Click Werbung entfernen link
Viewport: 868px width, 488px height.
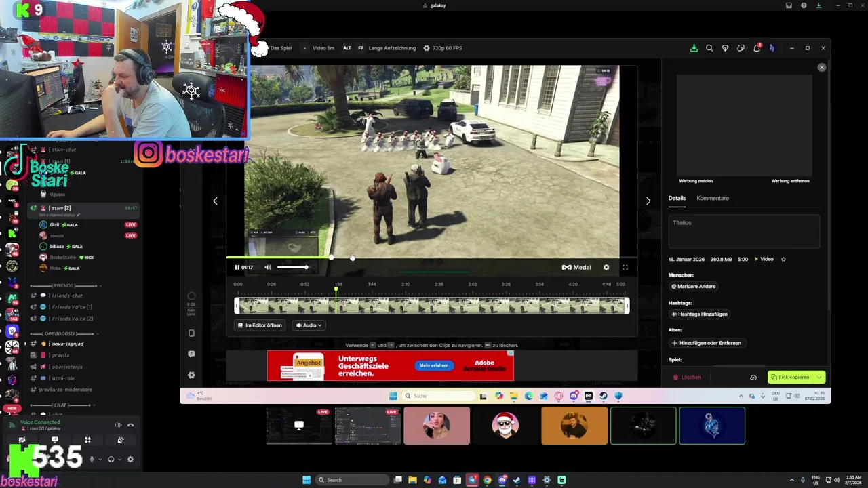790,181
